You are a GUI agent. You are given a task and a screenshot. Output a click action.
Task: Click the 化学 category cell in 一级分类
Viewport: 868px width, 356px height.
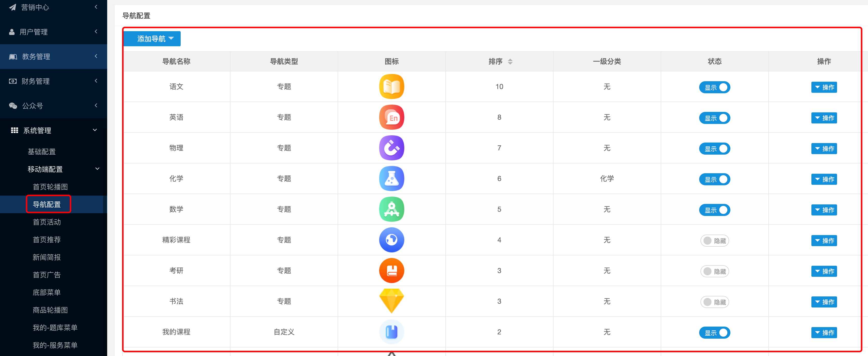pyautogui.click(x=607, y=179)
